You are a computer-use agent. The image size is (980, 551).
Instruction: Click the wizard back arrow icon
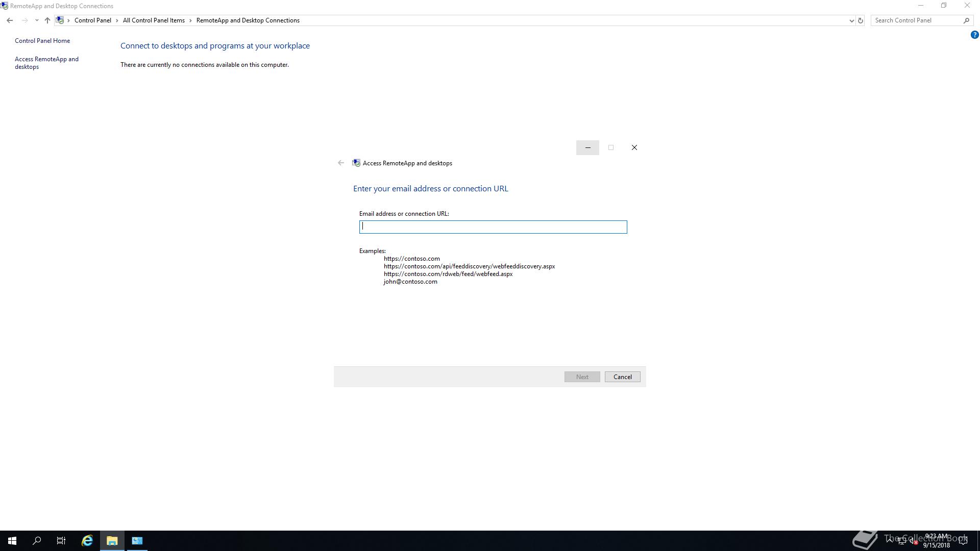341,163
